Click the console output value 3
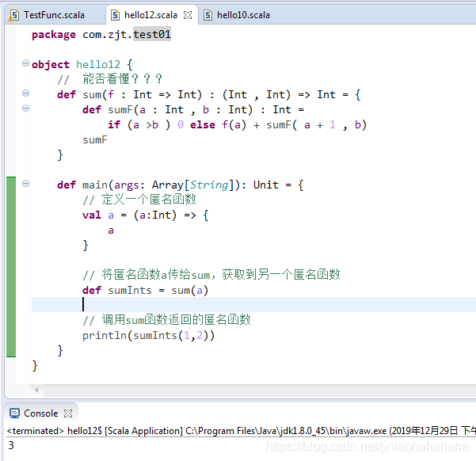The image size is (476, 461). tap(11, 445)
